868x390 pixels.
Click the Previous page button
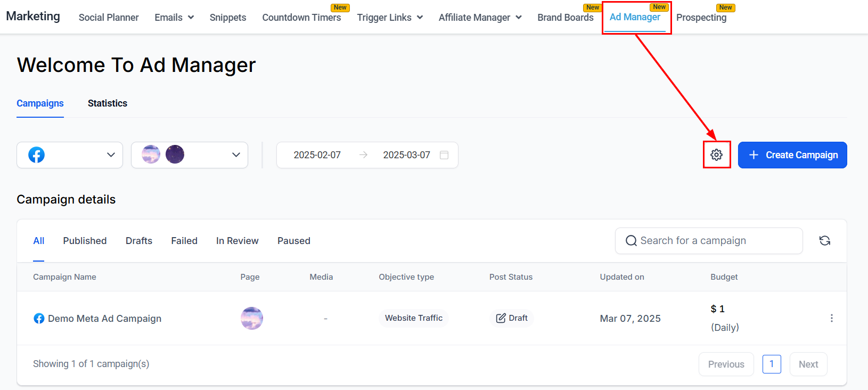pos(726,364)
